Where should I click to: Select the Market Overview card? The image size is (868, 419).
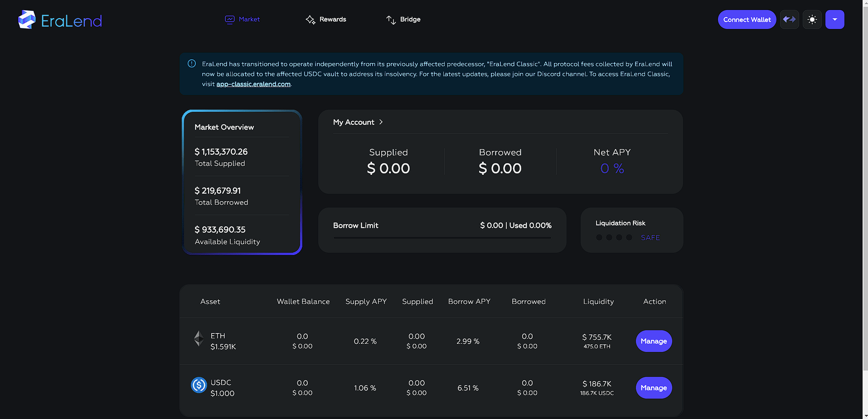[242, 182]
